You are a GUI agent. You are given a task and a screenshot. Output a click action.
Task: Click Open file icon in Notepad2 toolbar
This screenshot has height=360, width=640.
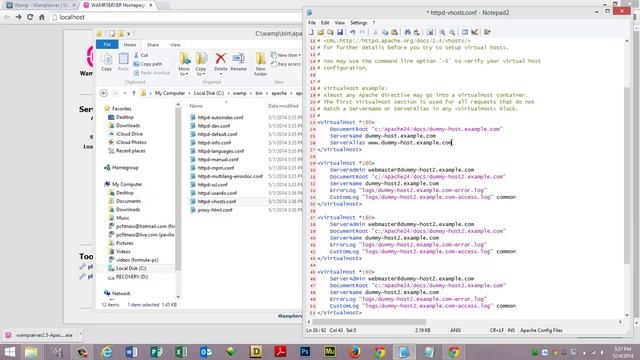pos(321,32)
